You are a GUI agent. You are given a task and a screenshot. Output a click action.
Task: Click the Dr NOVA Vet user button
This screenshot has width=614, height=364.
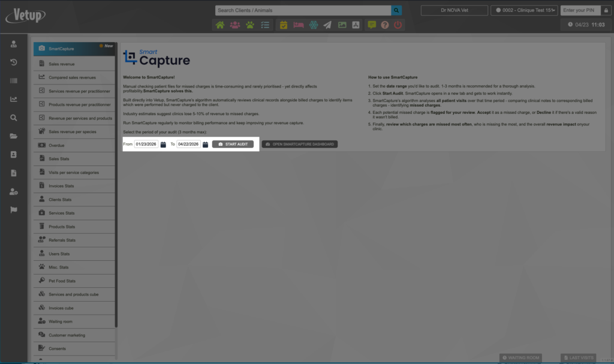(x=454, y=10)
